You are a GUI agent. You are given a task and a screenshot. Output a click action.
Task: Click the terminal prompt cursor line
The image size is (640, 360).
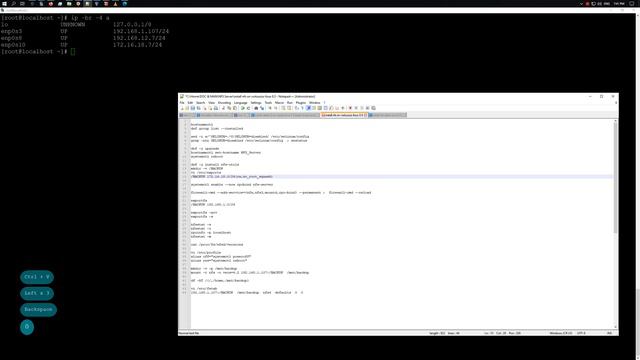pyautogui.click(x=38, y=52)
